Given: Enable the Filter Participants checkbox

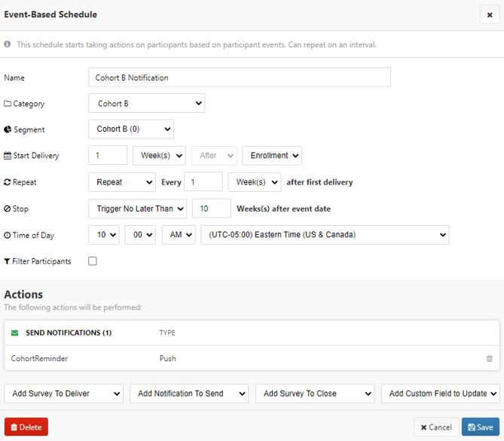Looking at the screenshot, I should click(x=93, y=261).
